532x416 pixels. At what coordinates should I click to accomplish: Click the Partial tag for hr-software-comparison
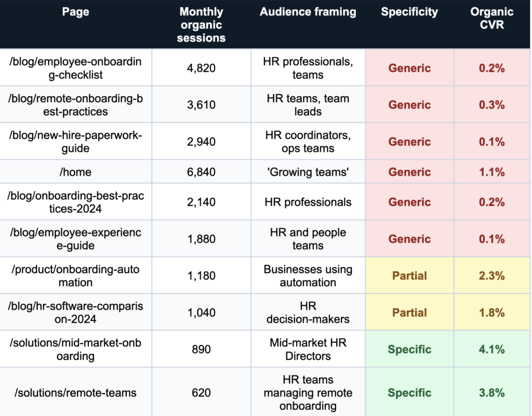pyautogui.click(x=409, y=313)
